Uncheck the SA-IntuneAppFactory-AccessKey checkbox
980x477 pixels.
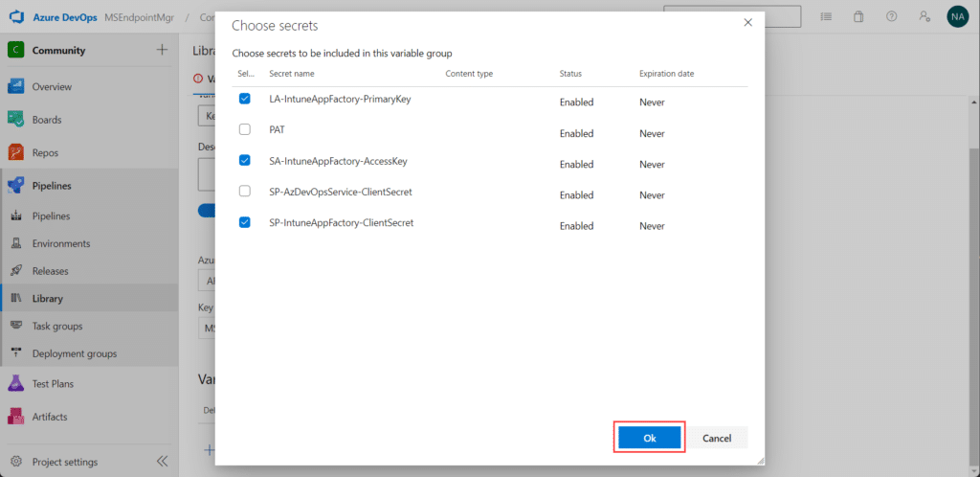[x=245, y=161]
